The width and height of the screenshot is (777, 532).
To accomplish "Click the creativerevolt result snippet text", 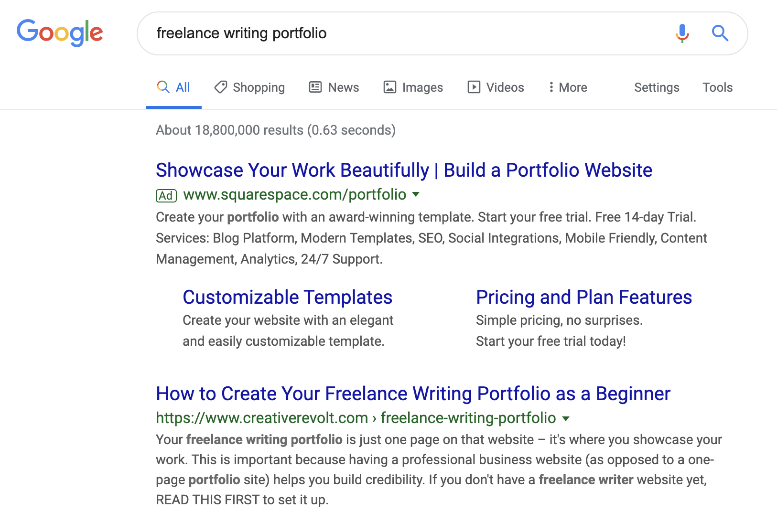I will pos(439,469).
